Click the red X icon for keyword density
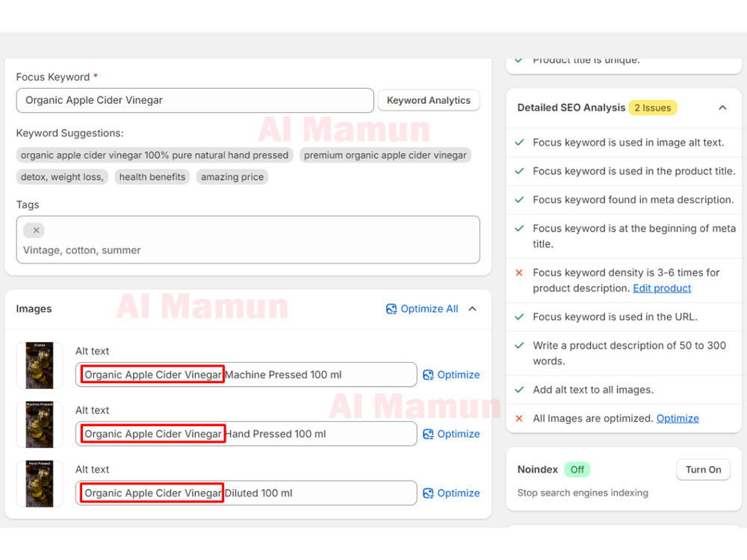The height and width of the screenshot is (560, 747). tap(519, 273)
